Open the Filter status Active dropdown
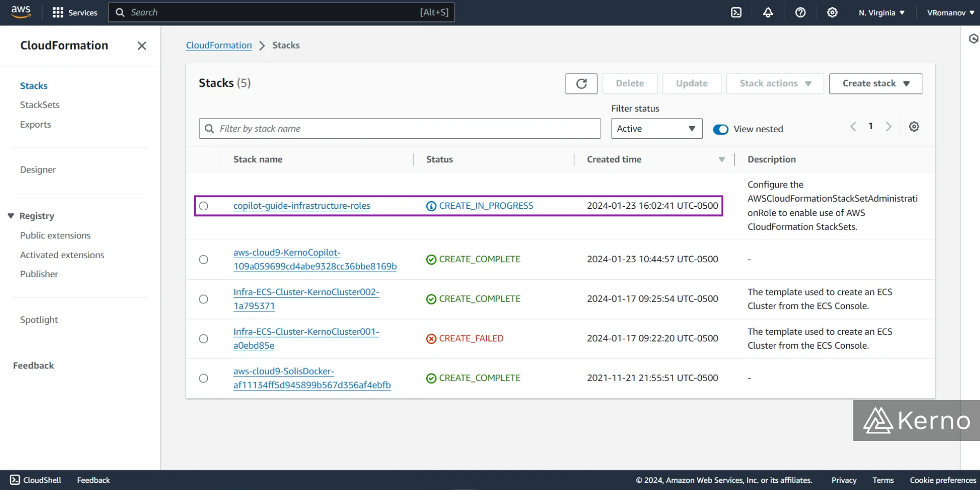This screenshot has height=490, width=980. [x=656, y=129]
